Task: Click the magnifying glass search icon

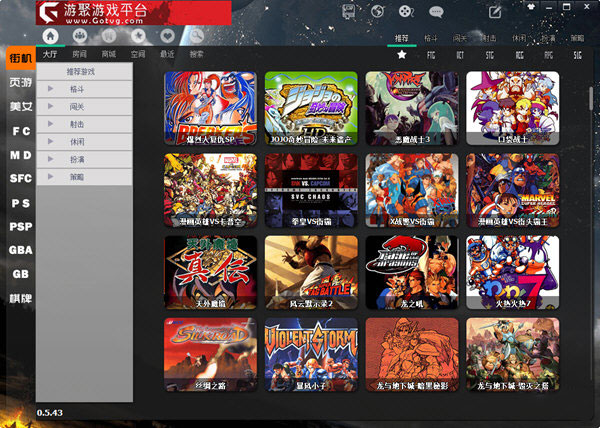Action: pyautogui.click(x=197, y=36)
